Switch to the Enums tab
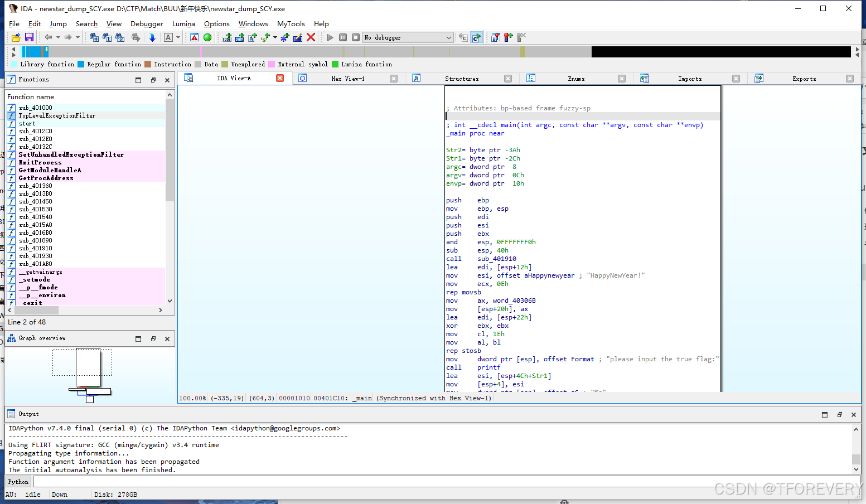 pyautogui.click(x=576, y=79)
